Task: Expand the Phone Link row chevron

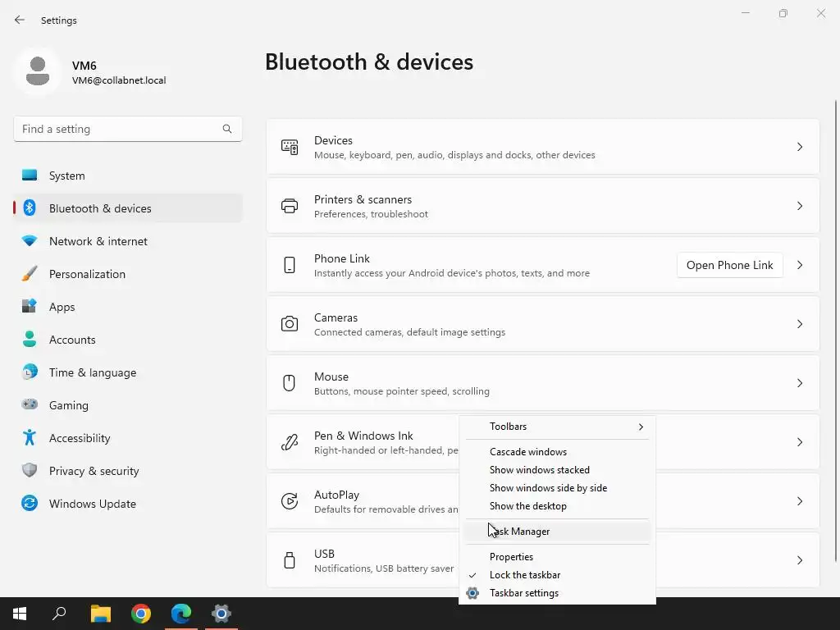Action: [799, 265]
